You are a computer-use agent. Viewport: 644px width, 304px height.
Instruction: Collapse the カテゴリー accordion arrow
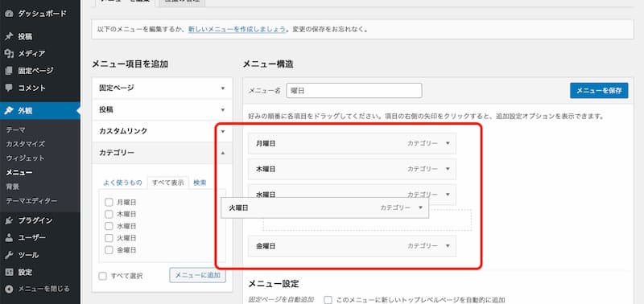coord(223,153)
